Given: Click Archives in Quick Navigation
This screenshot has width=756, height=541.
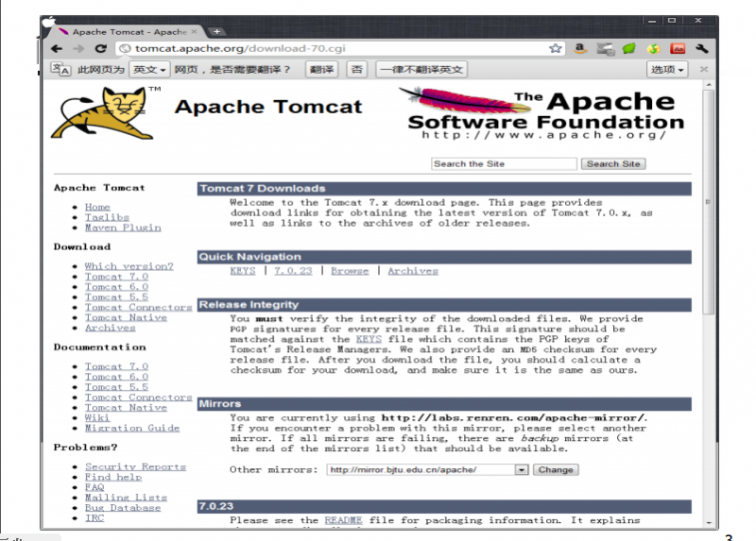Looking at the screenshot, I should (x=413, y=271).
